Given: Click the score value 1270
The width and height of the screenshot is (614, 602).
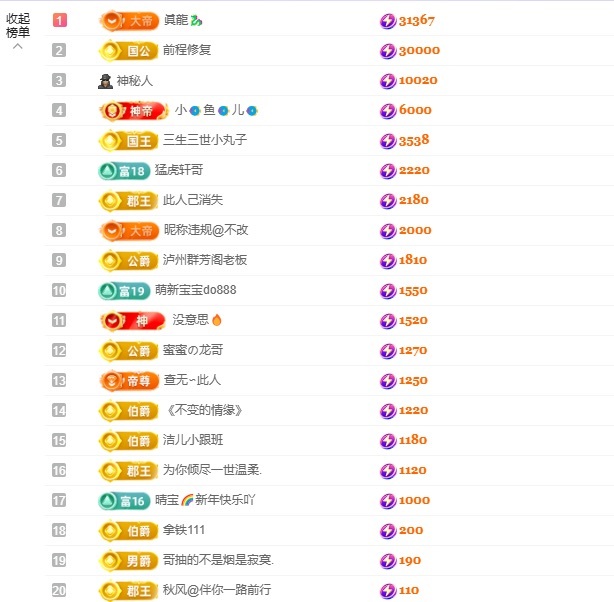Looking at the screenshot, I should (x=413, y=351).
